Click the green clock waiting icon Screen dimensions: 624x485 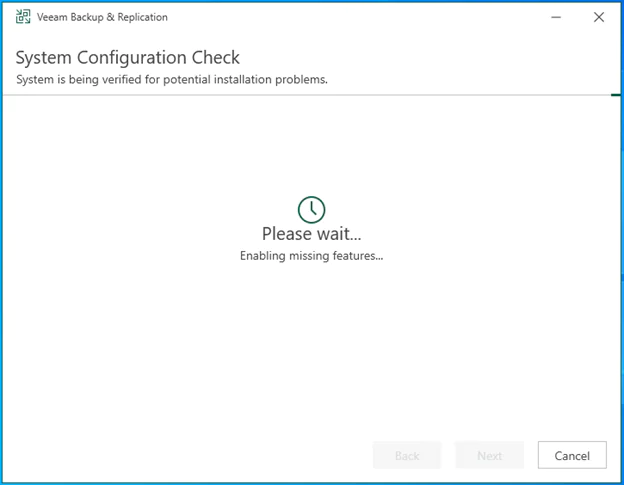tap(312, 209)
